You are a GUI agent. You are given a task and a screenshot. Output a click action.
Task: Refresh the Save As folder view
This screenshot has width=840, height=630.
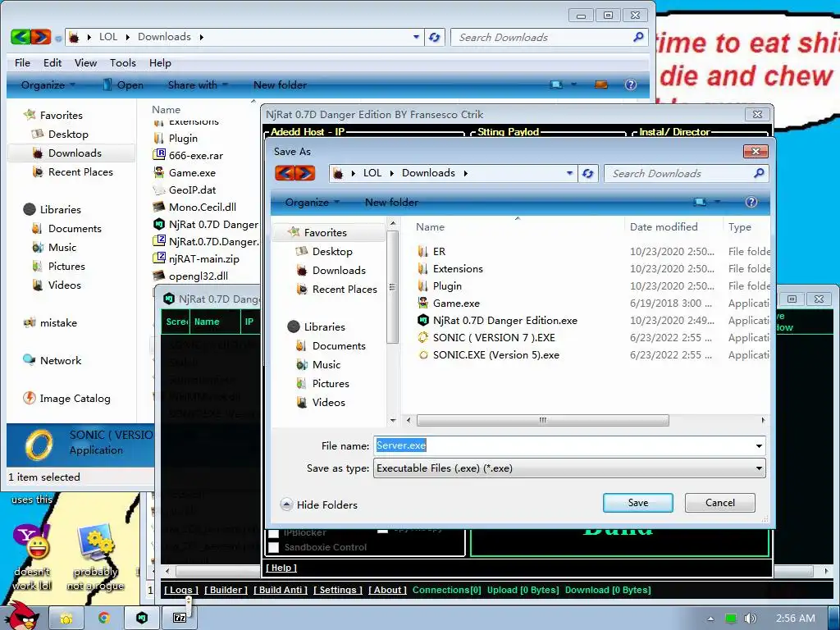coord(587,173)
